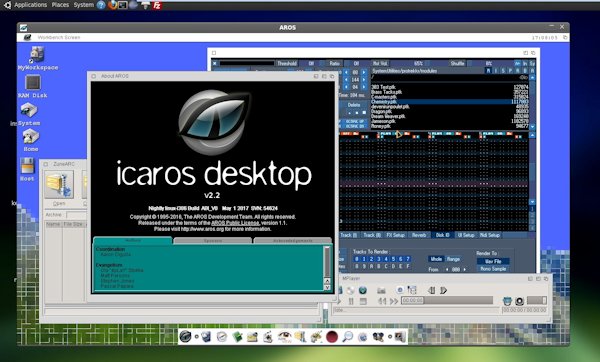Click the MPlayer seek progress bar
This screenshot has height=362, width=600.
coord(447,301)
